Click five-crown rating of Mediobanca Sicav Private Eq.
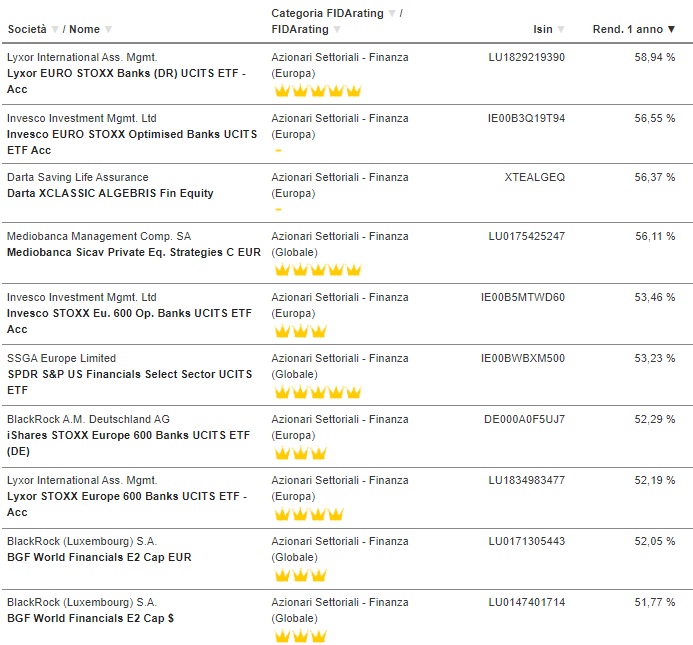The height and width of the screenshot is (645, 693). click(318, 270)
